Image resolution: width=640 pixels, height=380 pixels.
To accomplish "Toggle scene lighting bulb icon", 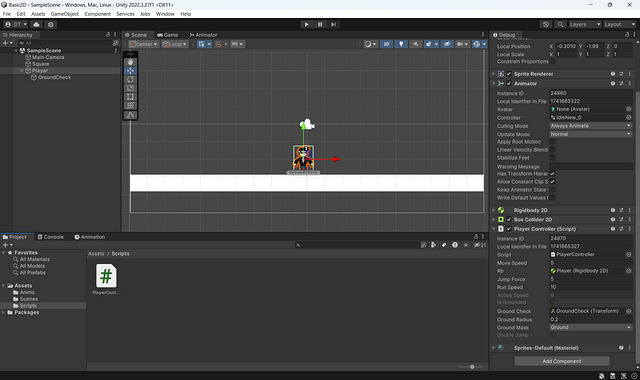I will click(x=401, y=44).
